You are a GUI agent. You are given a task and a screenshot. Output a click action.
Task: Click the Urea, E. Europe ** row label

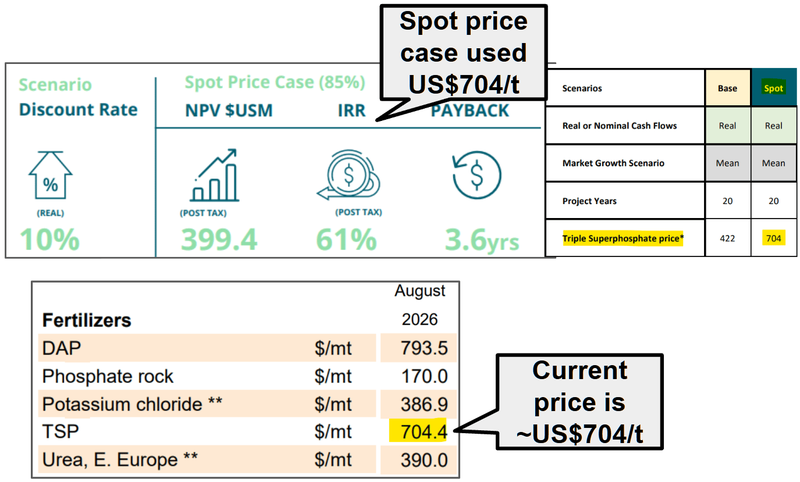click(x=120, y=460)
